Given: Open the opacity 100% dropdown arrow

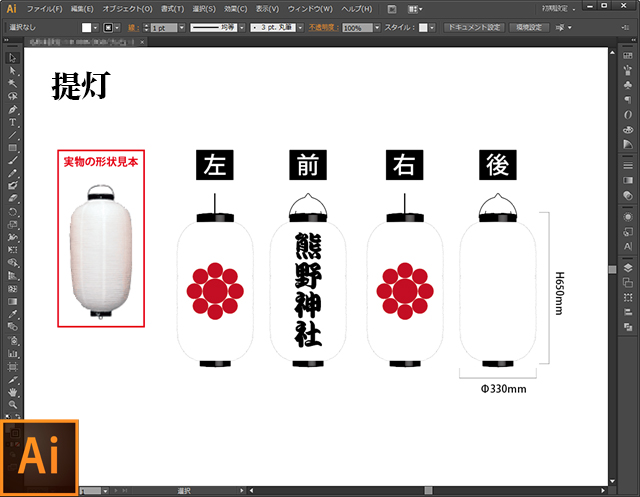Looking at the screenshot, I should [377, 27].
